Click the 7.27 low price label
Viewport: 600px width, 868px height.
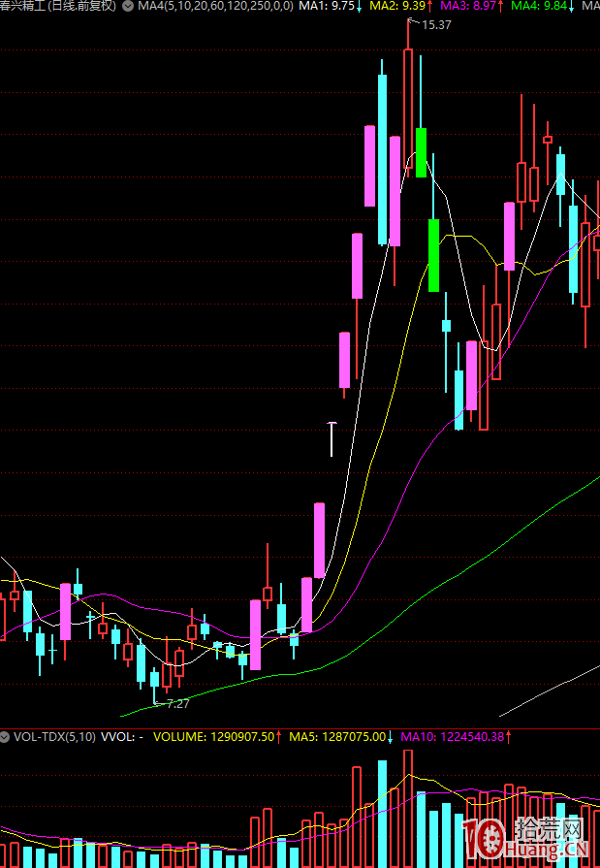(177, 704)
